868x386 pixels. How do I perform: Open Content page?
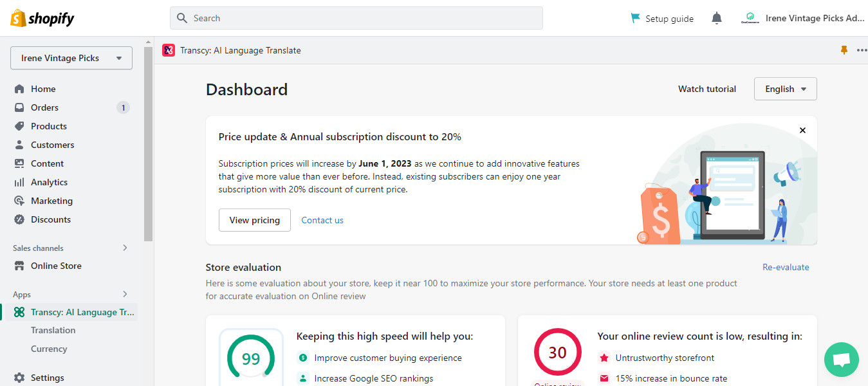coord(48,163)
